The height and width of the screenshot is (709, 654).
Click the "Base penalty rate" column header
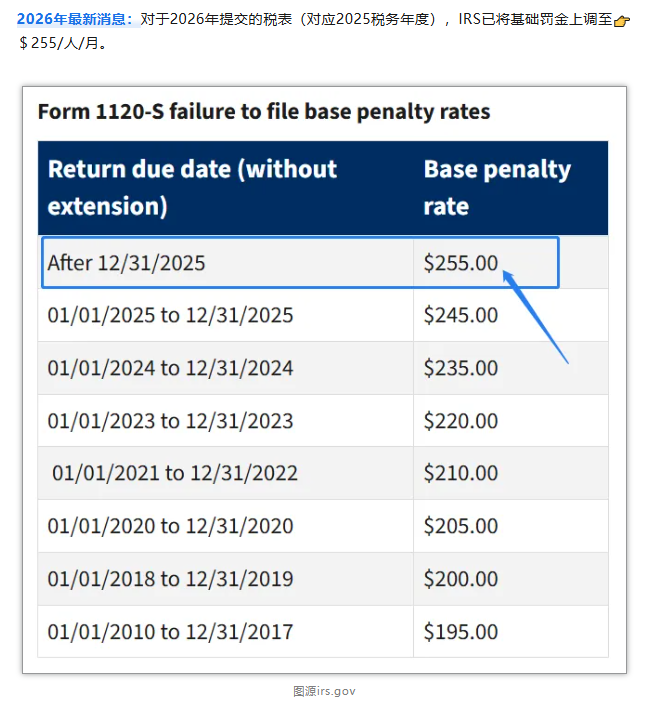point(497,187)
